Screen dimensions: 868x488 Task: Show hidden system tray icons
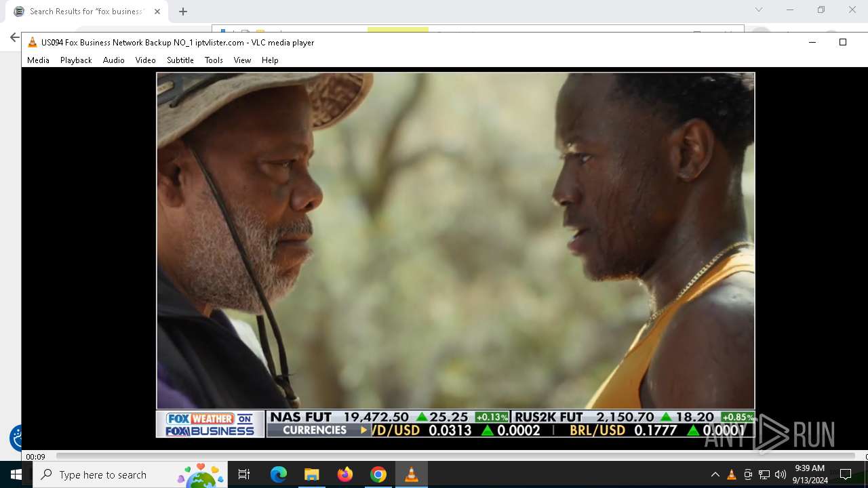click(715, 474)
